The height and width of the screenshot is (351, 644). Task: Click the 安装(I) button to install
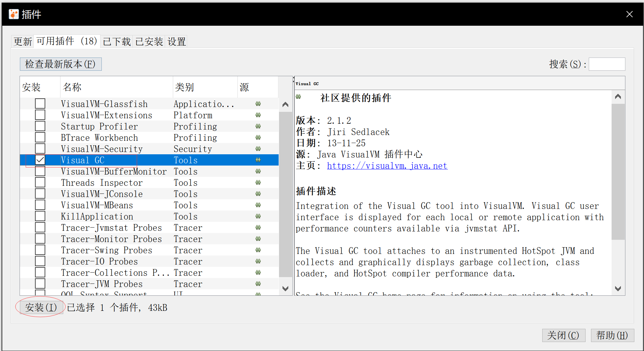pos(40,307)
